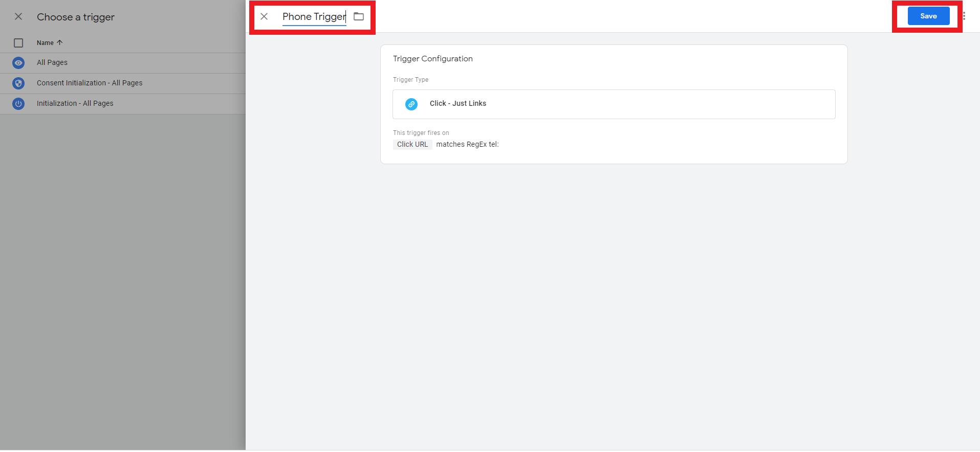
Task: Toggle the sort arrow next to Name
Action: (60, 42)
